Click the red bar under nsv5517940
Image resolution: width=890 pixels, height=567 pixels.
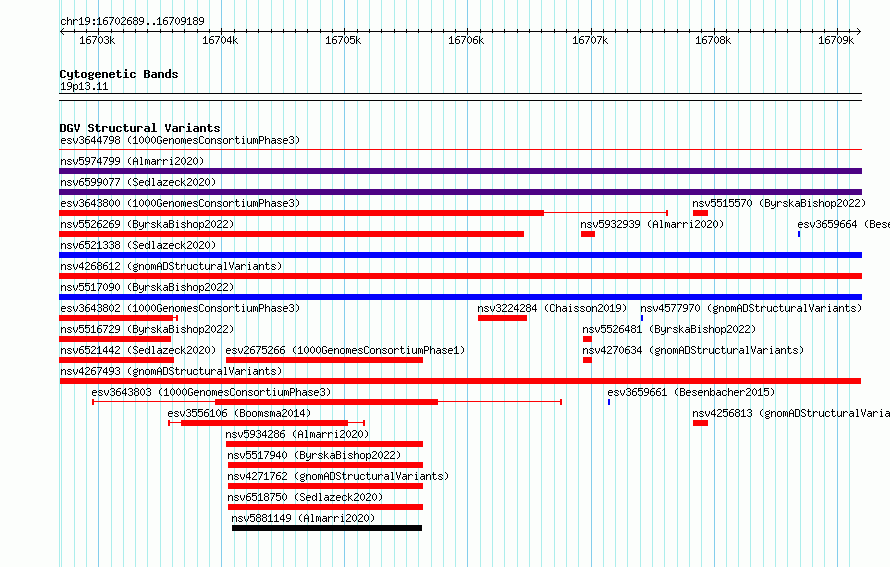[x=325, y=465]
